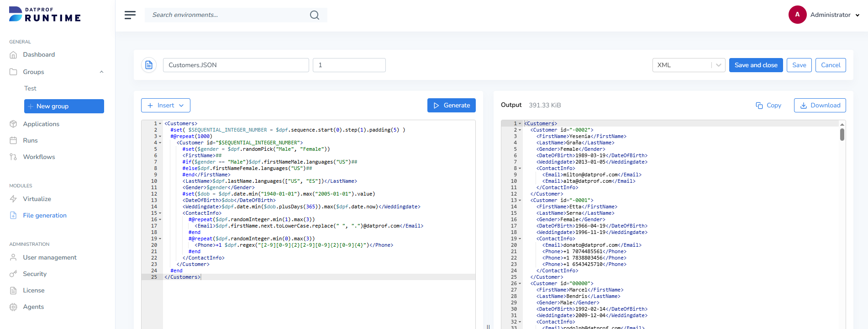Open the Applications section
Screen dimensions: 868x329
pos(41,124)
